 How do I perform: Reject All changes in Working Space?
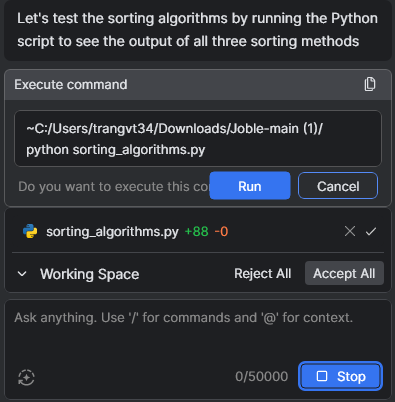pyautogui.click(x=263, y=273)
